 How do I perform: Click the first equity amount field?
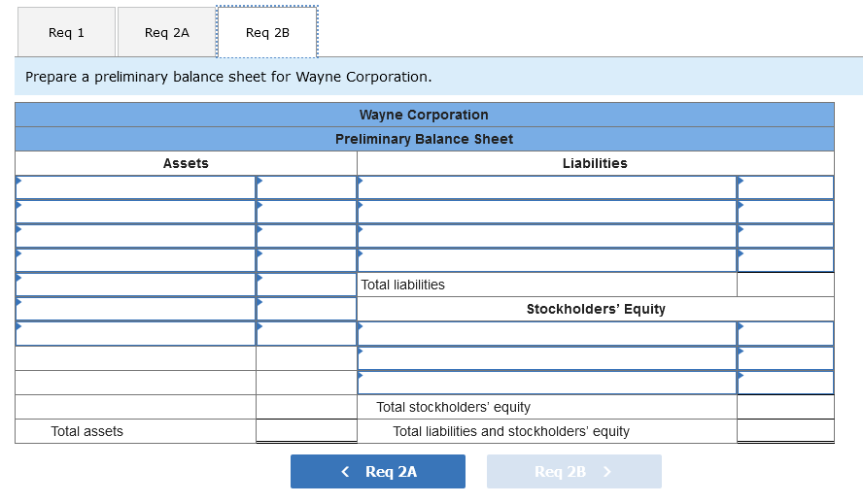point(785,333)
